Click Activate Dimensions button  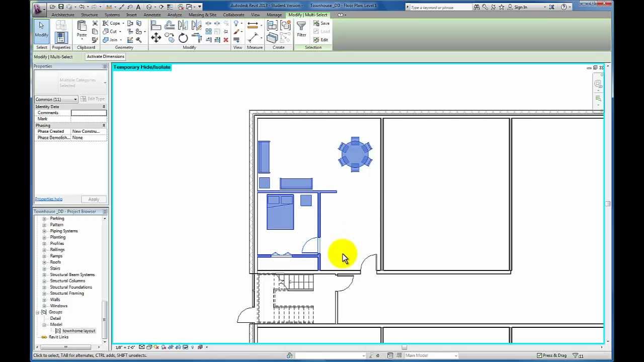[106, 56]
